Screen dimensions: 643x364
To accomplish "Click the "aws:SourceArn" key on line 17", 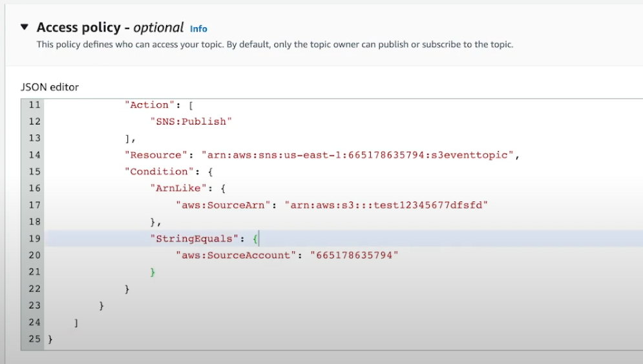I will pos(223,205).
